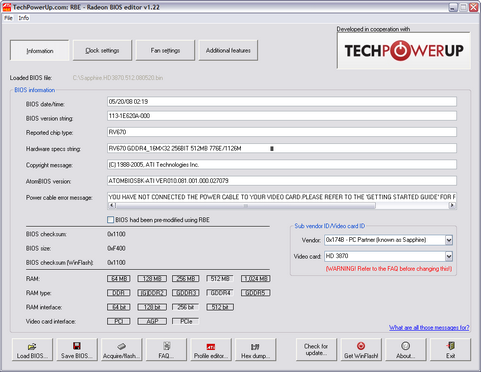Click Check for update button

[316, 350]
